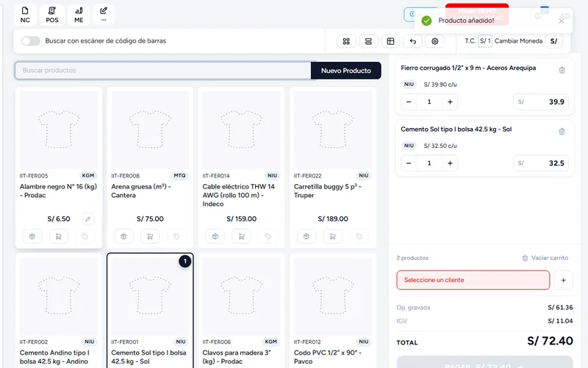
Task: Click the S/ 189.00 price label
Action: tap(333, 219)
